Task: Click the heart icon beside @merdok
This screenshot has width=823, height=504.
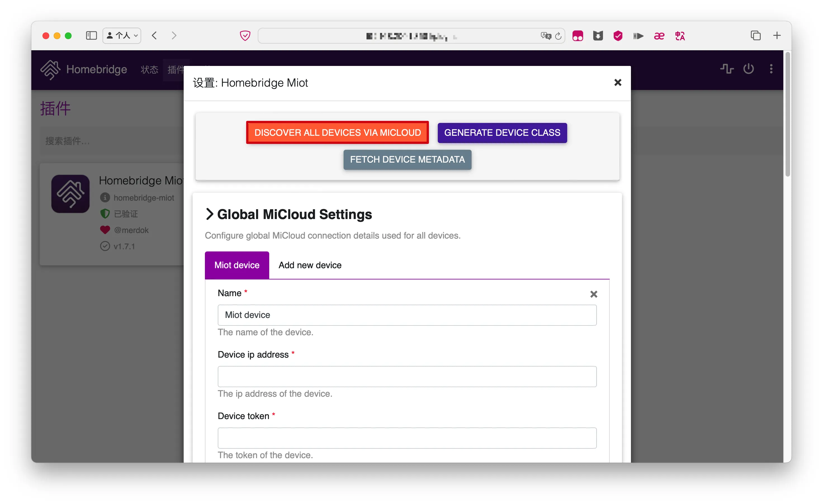Action: coord(105,230)
